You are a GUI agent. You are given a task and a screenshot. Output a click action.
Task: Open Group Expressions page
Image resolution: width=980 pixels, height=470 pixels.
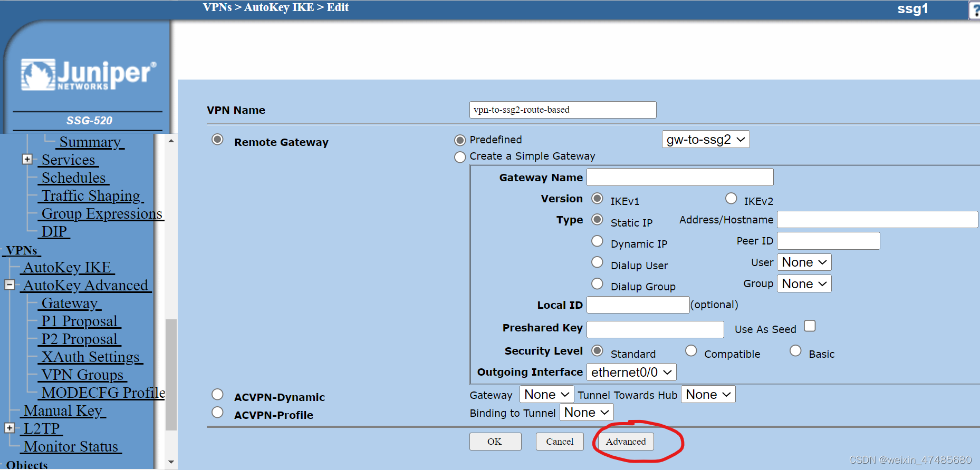(101, 214)
